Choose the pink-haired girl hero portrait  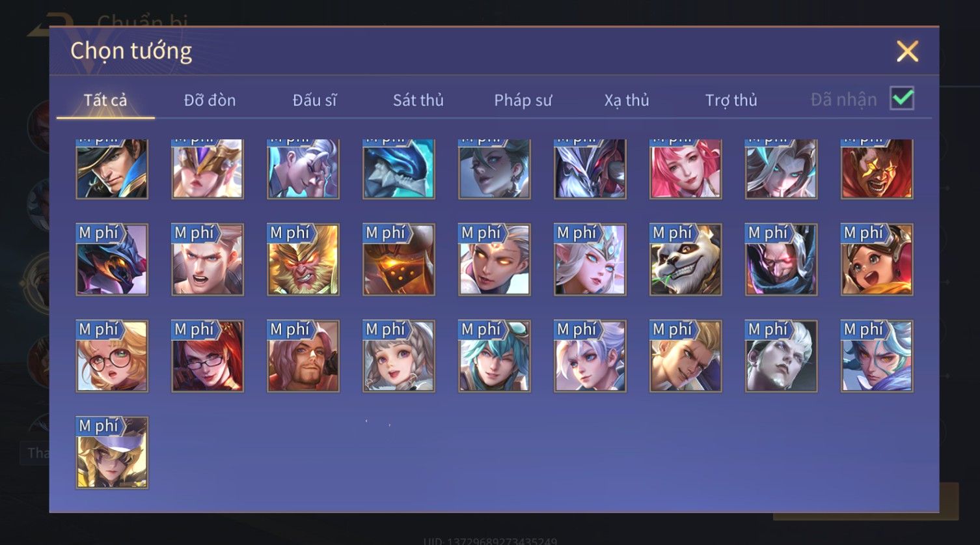click(x=686, y=169)
